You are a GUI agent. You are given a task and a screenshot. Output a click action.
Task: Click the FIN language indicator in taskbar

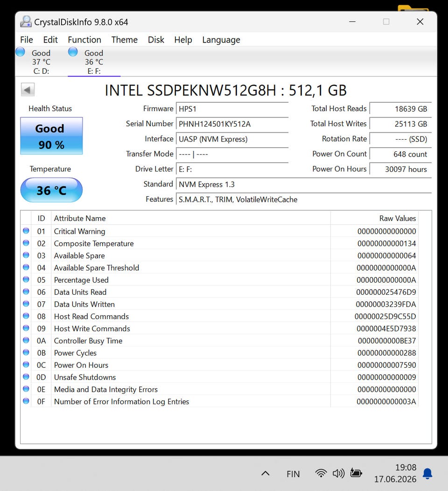[293, 474]
